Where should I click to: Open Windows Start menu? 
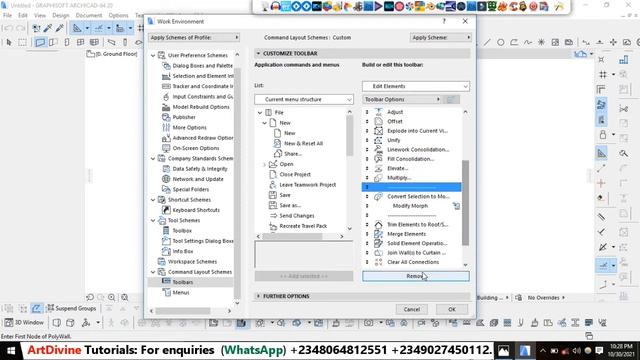point(11,351)
